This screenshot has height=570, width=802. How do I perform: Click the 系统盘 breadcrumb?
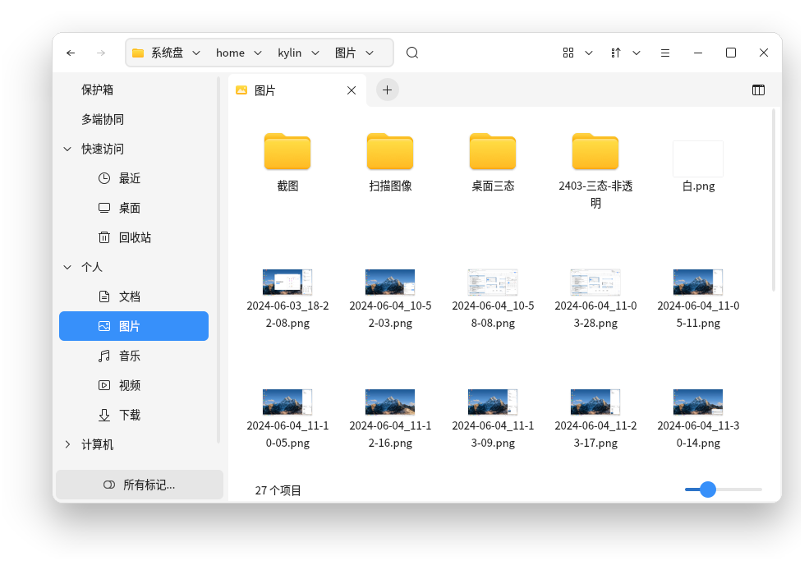(167, 53)
